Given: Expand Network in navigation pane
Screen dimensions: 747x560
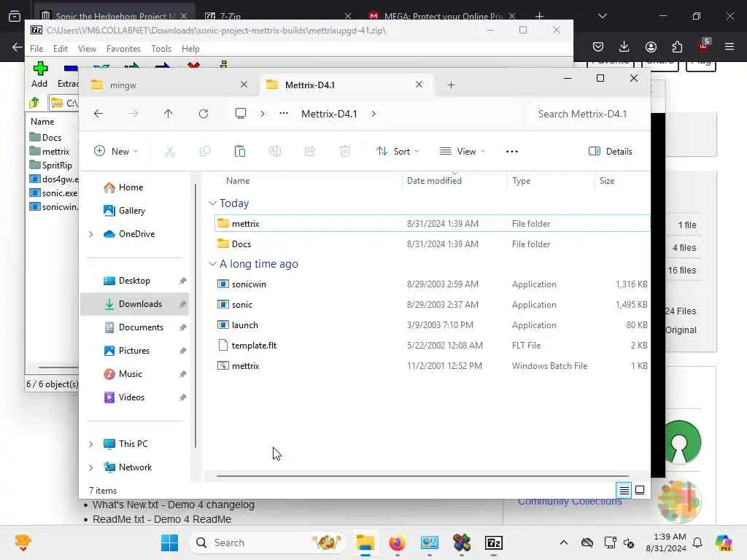Looking at the screenshot, I should 90,467.
